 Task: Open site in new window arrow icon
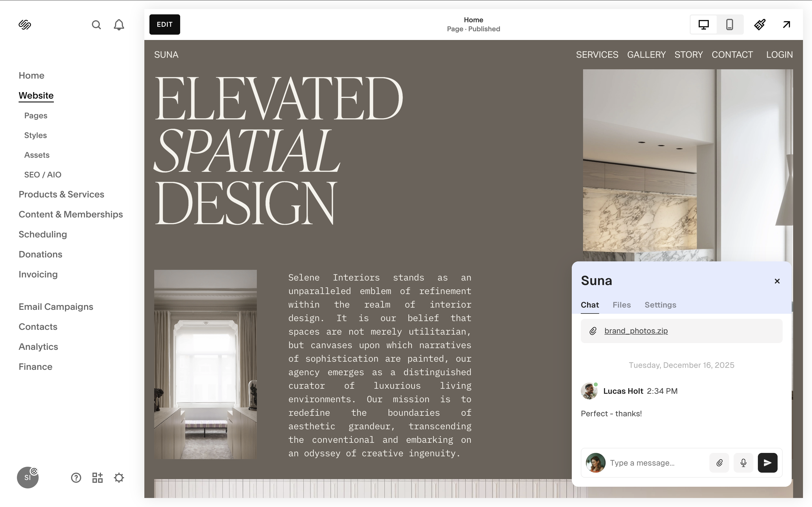(787, 25)
